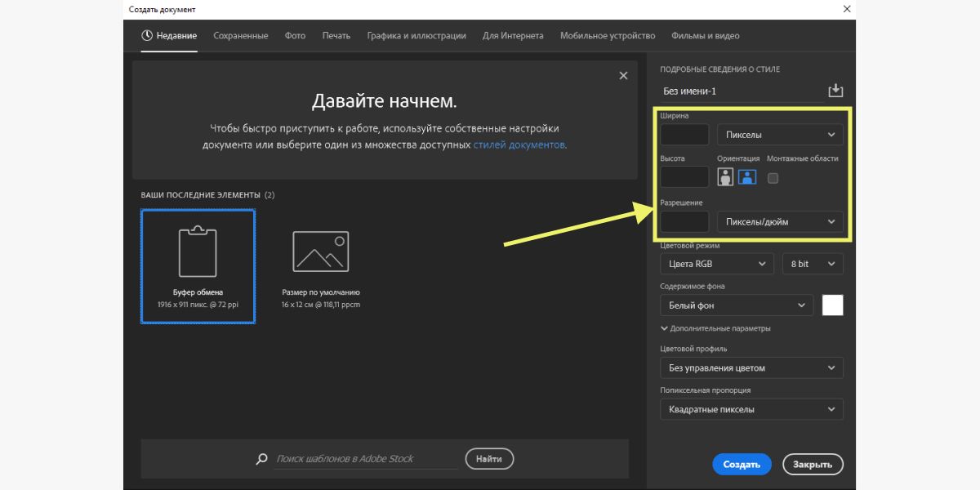Switch to the 'Графика и иллюстрации' tab
This screenshot has width=980, height=490.
(x=416, y=36)
